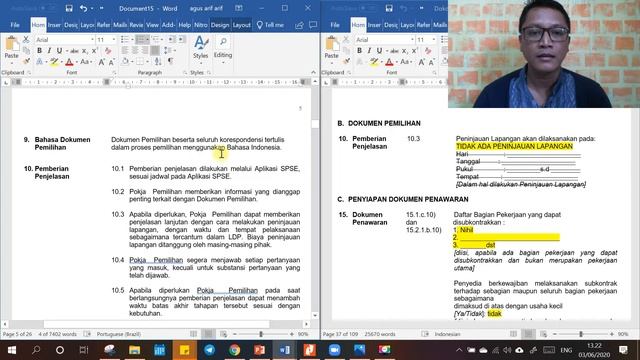Viewport: 640px width, 360px height.
Task: Open Google Chrome in Windows taskbar
Action: click(x=234, y=350)
